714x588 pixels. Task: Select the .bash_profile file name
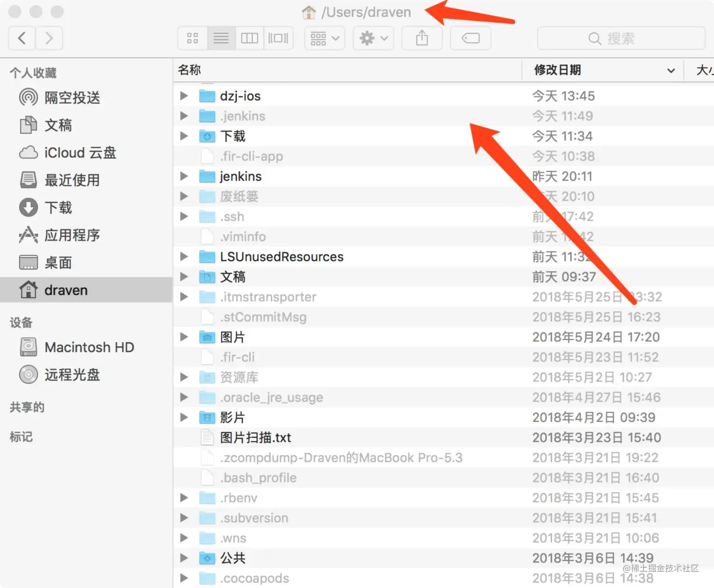258,478
